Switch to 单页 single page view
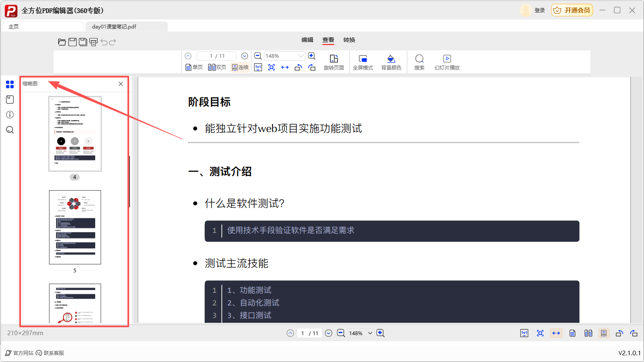 194,67
